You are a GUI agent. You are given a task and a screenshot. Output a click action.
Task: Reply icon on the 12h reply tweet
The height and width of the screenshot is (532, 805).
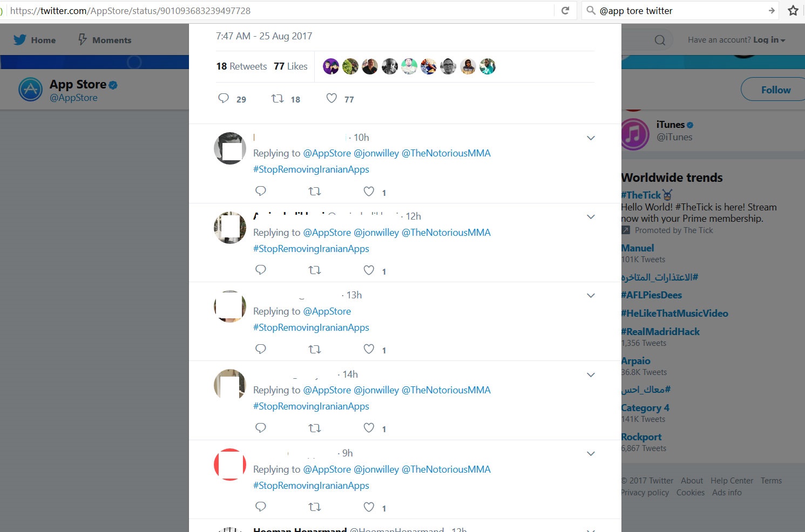click(261, 270)
